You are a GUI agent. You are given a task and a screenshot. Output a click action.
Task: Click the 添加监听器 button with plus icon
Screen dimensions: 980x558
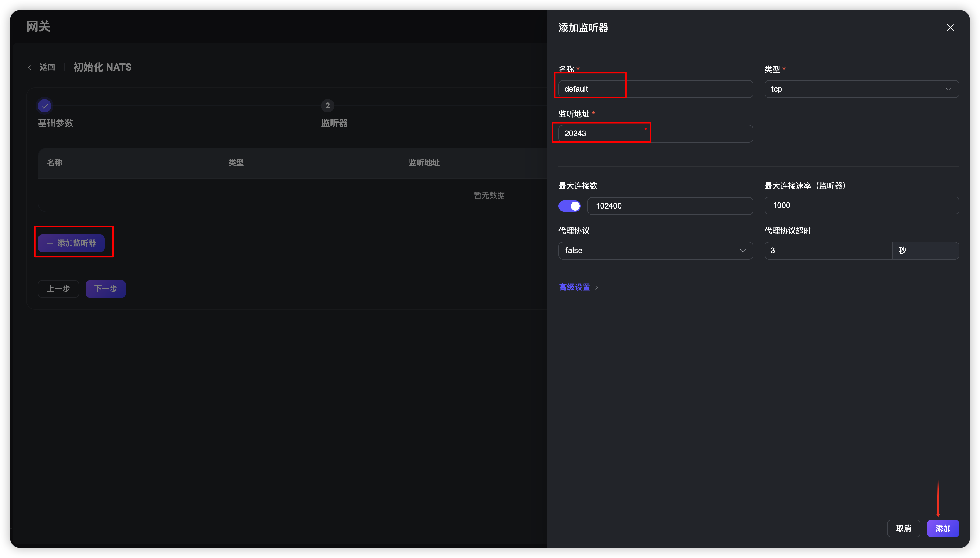[x=71, y=243]
